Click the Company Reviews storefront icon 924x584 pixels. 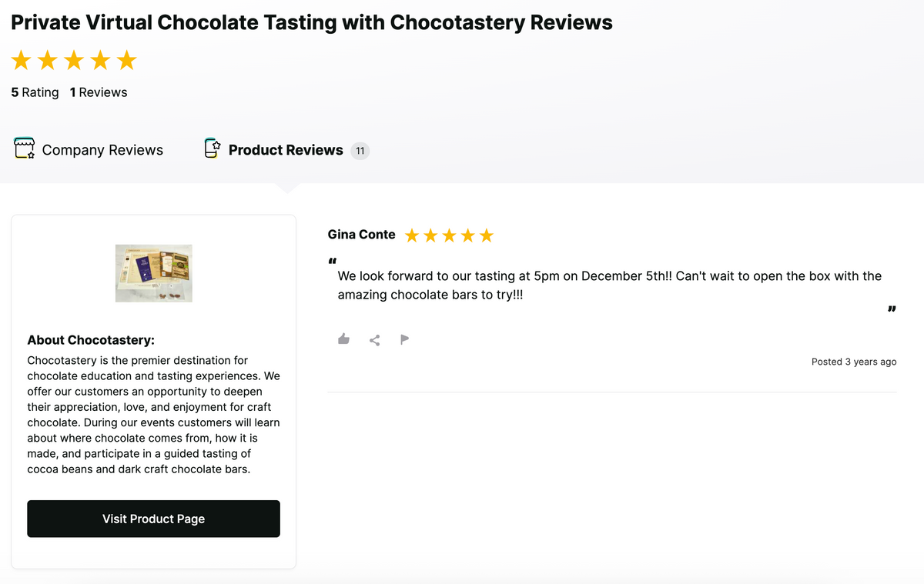point(25,149)
